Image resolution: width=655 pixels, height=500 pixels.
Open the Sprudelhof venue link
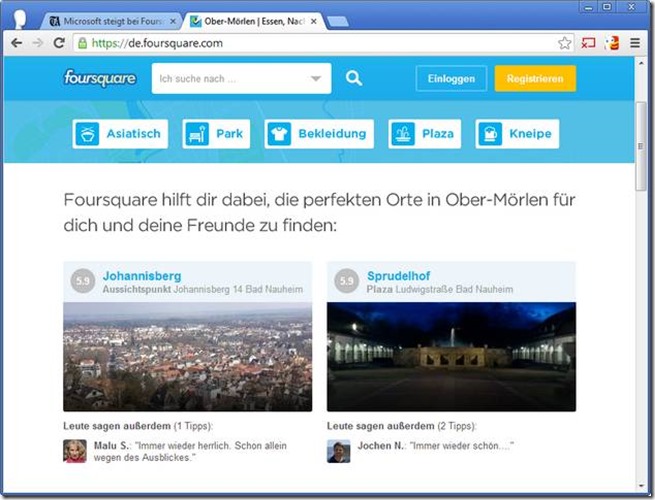click(x=400, y=275)
